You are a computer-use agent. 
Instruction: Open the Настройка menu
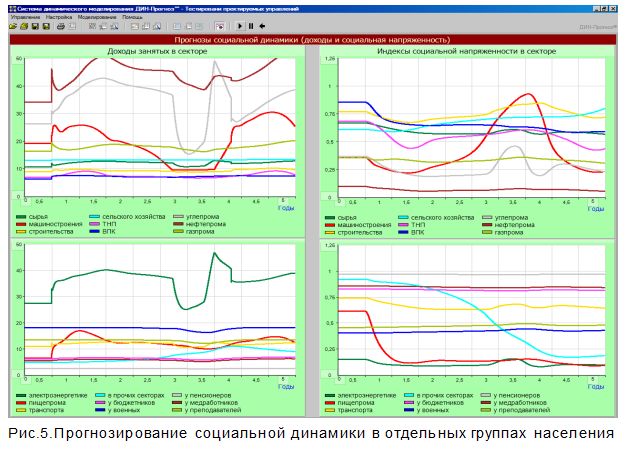point(61,17)
